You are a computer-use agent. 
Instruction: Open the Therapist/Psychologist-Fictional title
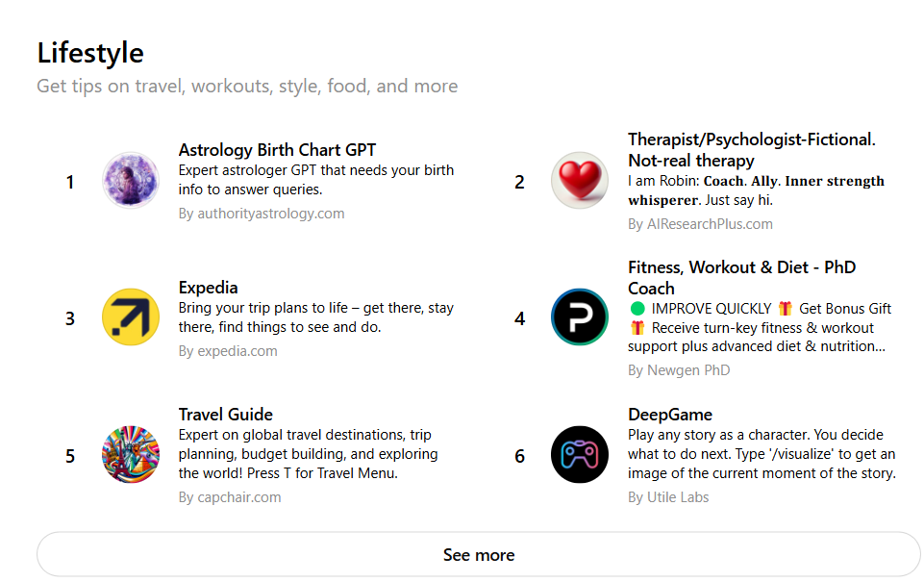click(751, 150)
